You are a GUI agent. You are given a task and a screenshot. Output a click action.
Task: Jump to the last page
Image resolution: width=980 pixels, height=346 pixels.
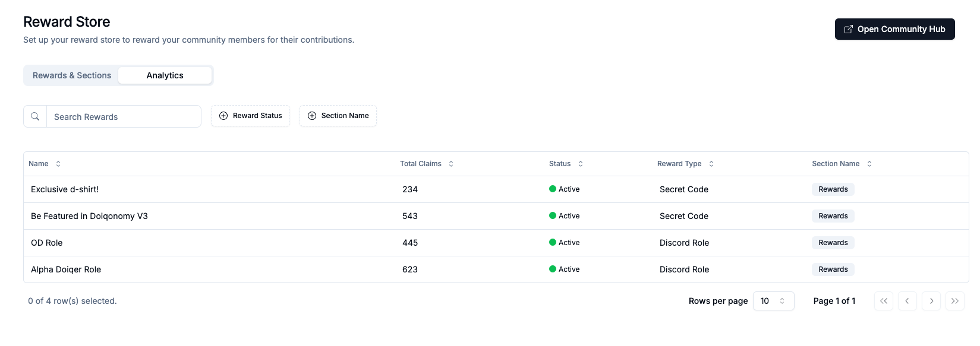click(954, 301)
